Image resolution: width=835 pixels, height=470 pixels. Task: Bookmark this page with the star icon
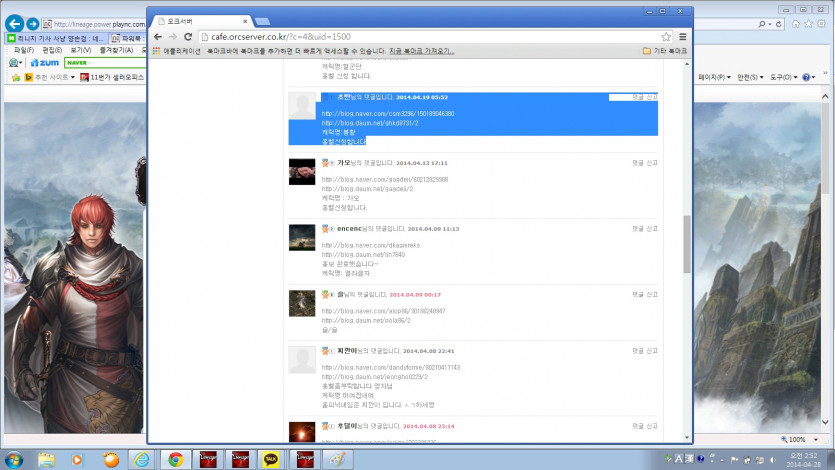point(666,36)
